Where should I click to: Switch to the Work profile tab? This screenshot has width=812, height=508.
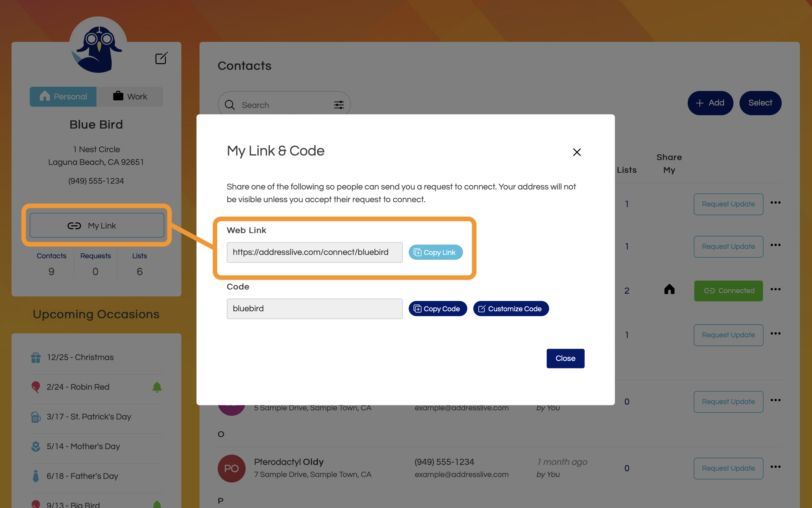point(130,97)
